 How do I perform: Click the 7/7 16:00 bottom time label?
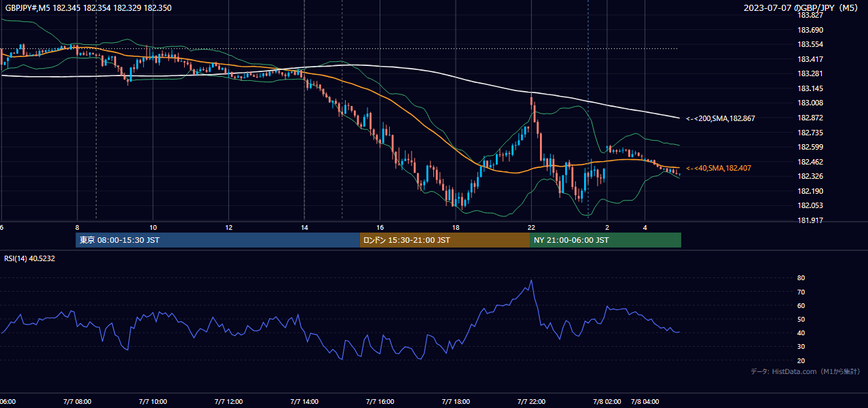[x=380, y=402]
